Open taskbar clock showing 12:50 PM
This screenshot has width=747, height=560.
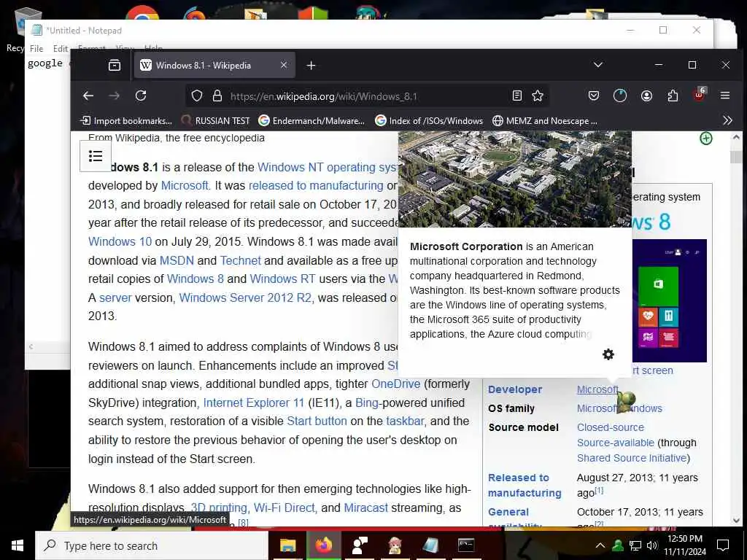coord(685,545)
